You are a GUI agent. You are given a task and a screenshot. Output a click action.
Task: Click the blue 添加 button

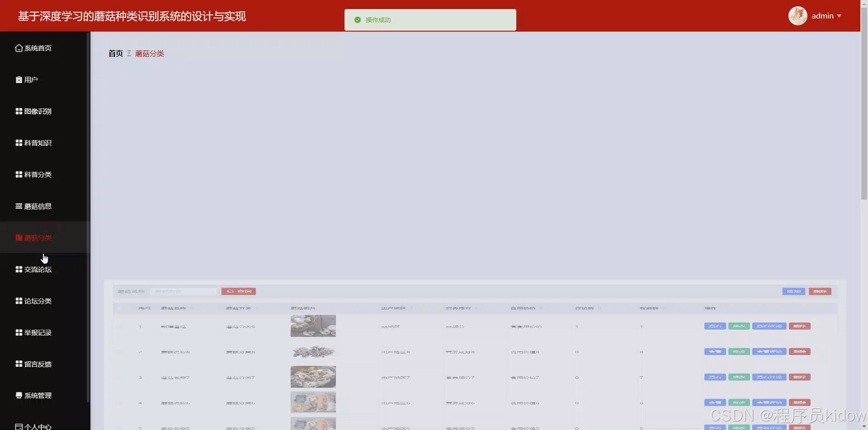(794, 291)
